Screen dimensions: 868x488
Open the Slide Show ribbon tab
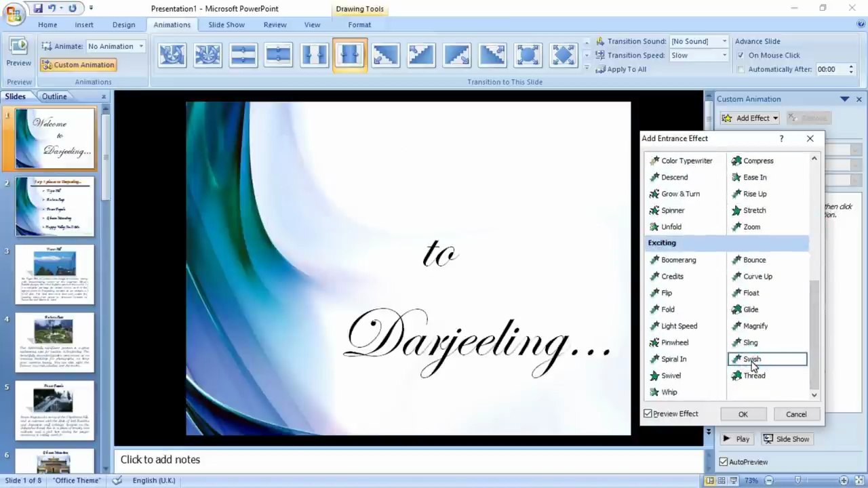click(226, 25)
